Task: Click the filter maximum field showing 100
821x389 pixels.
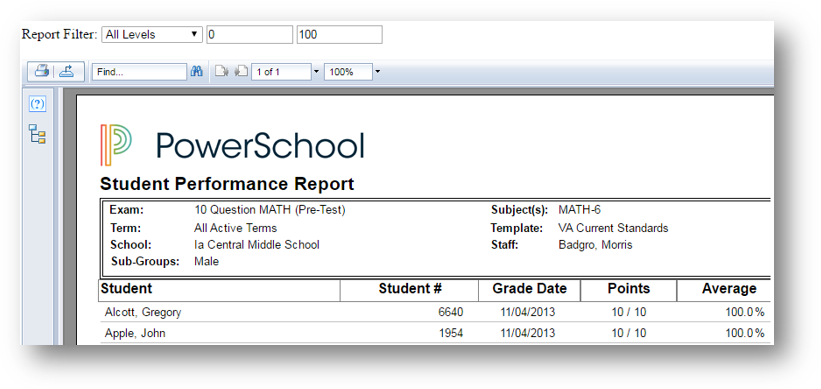Action: 339,35
